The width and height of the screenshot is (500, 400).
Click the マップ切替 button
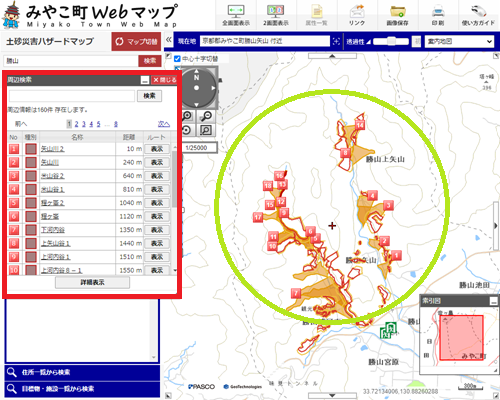136,42
